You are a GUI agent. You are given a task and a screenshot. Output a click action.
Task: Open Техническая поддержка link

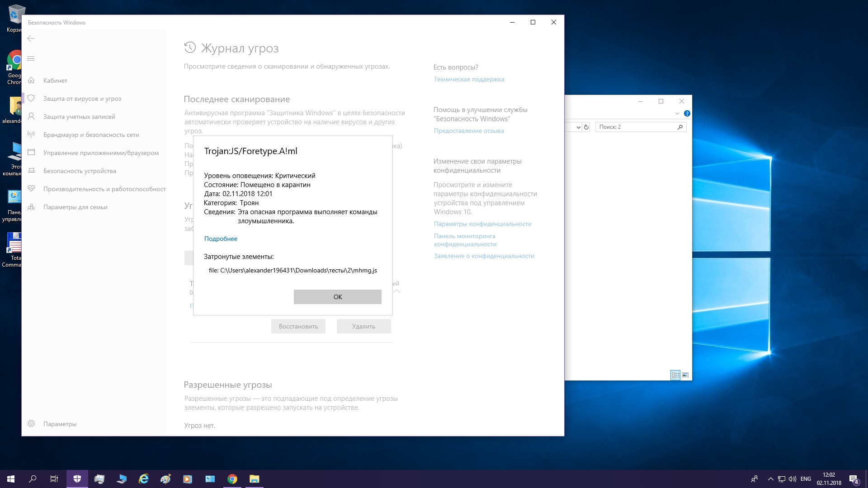click(469, 79)
